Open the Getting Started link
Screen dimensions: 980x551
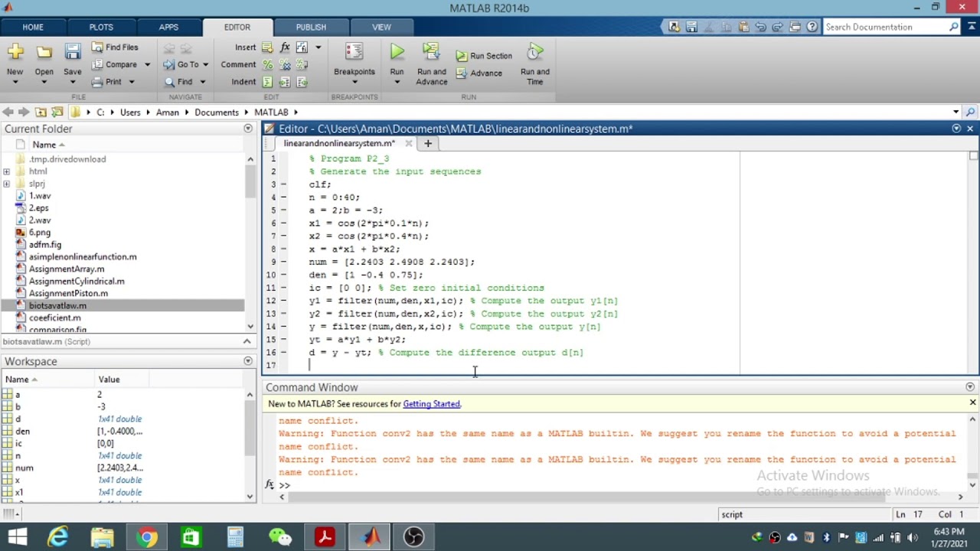click(431, 404)
